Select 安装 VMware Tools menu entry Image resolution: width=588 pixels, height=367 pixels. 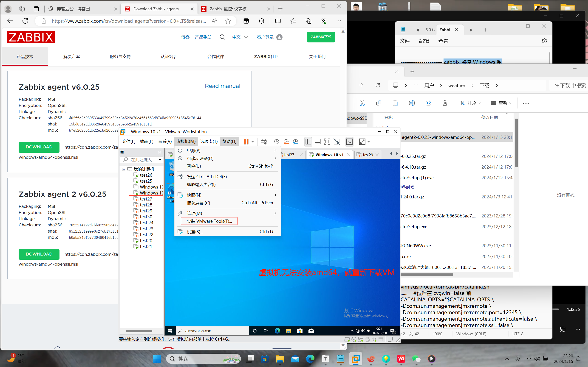coord(209,221)
